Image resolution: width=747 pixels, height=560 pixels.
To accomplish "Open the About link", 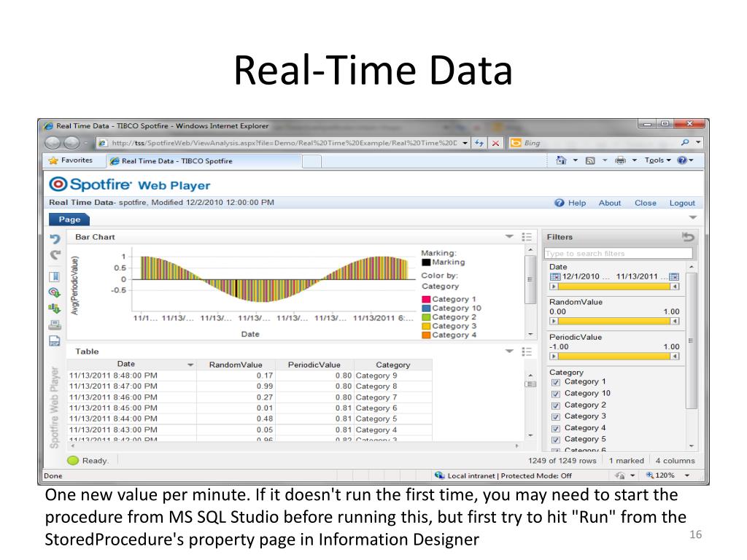I will tap(610, 203).
